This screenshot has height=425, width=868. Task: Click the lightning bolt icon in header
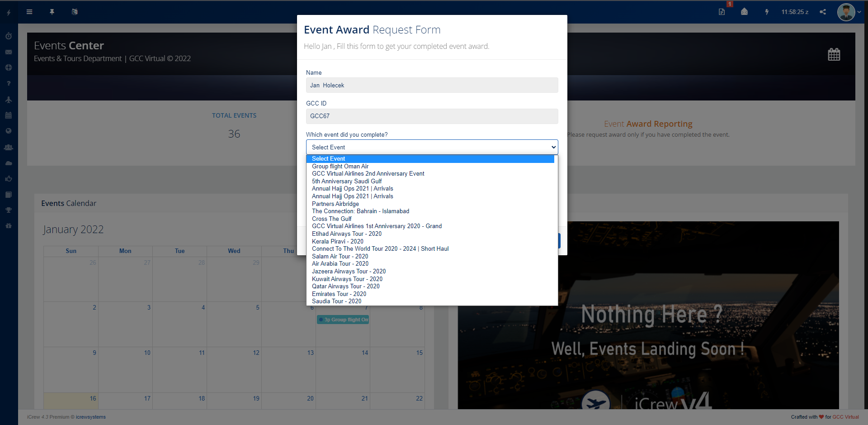[x=767, y=12]
